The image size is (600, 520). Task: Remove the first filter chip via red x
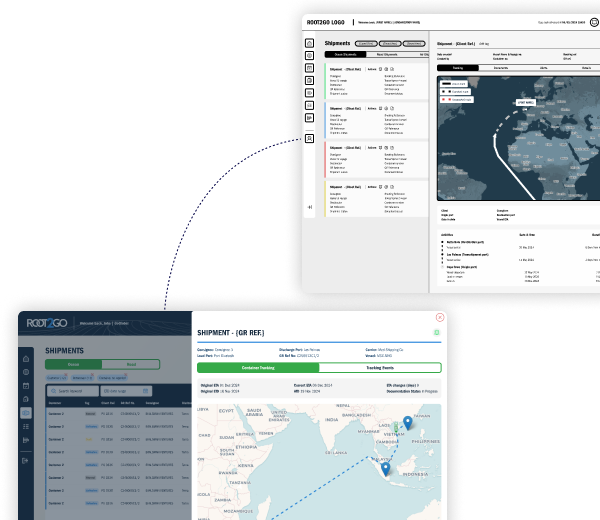coord(66,375)
